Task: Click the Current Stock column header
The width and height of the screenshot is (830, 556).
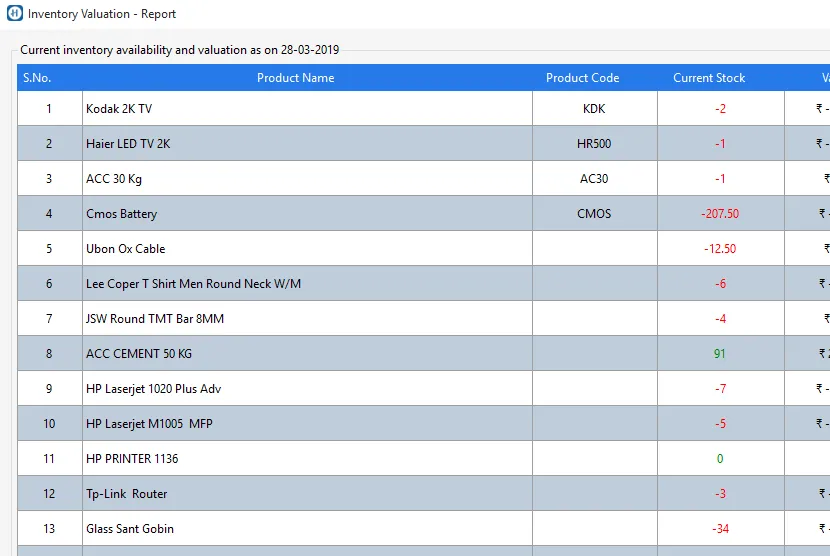Action: tap(709, 78)
